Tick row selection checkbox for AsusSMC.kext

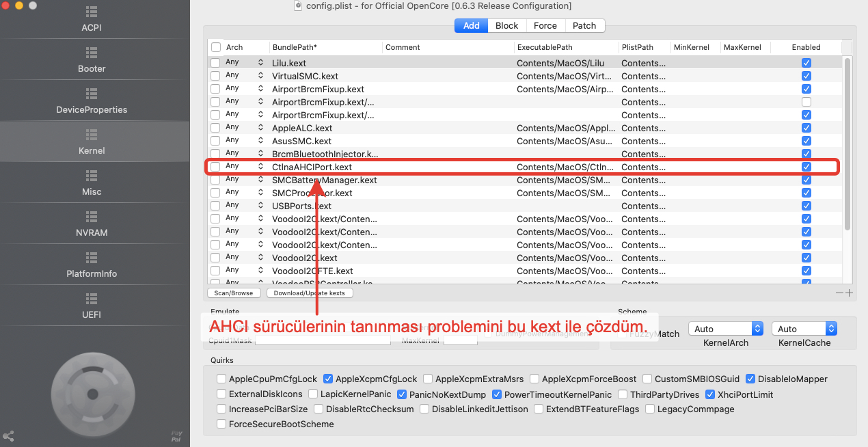pyautogui.click(x=215, y=141)
